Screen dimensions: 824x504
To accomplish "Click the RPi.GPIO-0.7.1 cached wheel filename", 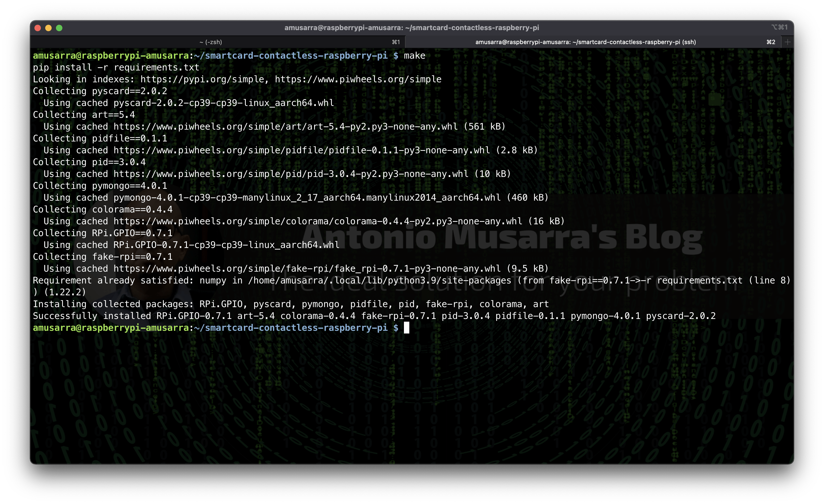I will point(226,245).
